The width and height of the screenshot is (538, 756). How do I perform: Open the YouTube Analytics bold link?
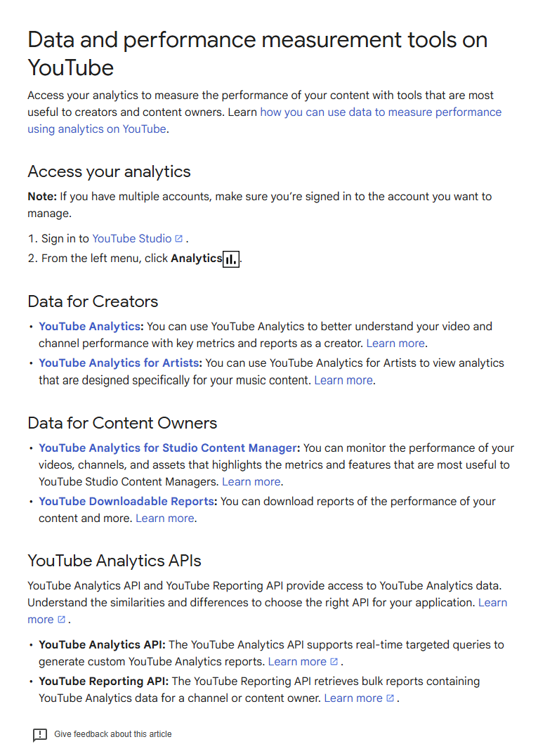(x=90, y=327)
